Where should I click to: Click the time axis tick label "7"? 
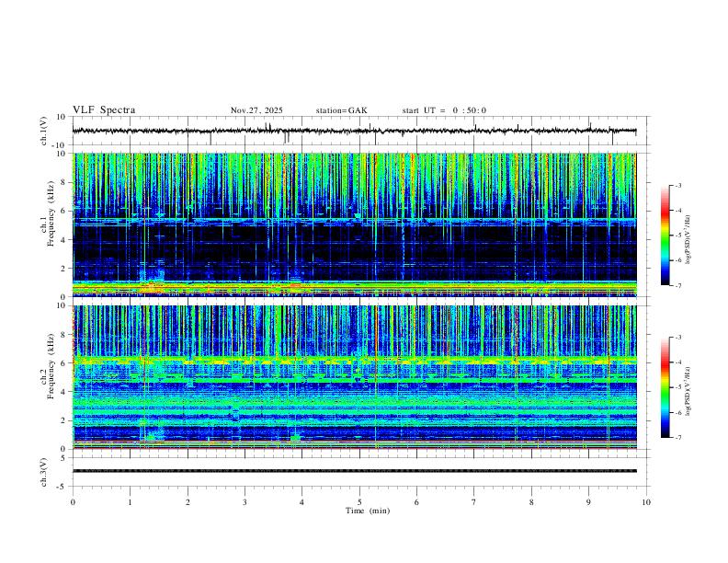(x=474, y=502)
